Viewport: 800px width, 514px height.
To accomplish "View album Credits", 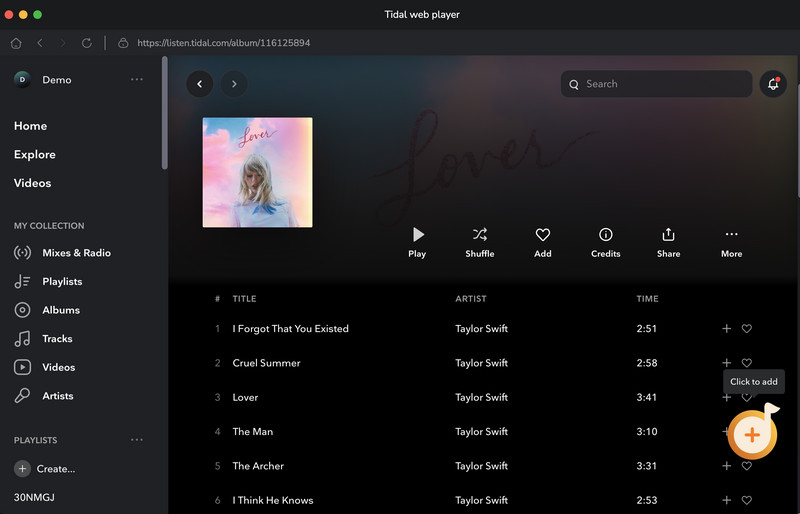I will point(606,242).
